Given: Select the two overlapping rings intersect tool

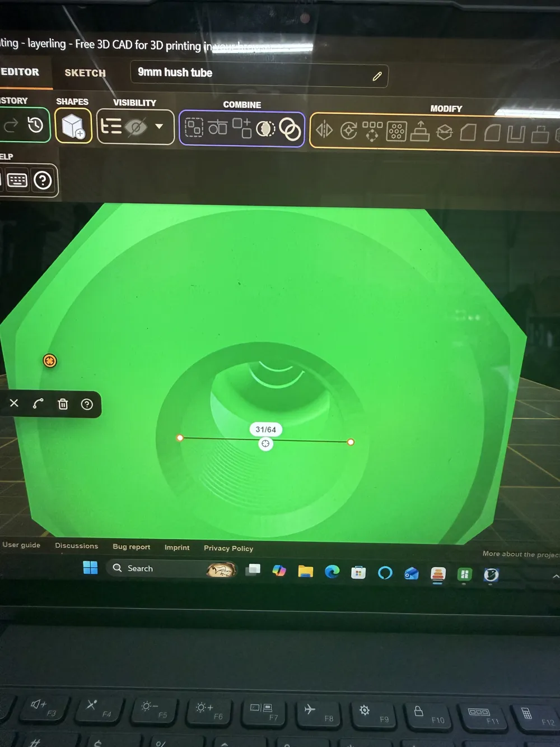Looking at the screenshot, I should coord(290,129).
